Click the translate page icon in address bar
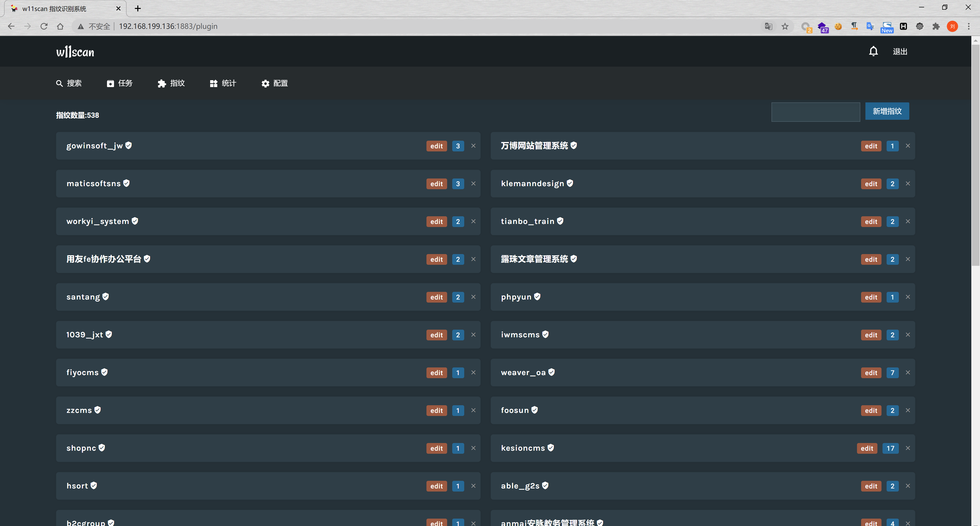The height and width of the screenshot is (526, 980). pyautogui.click(x=768, y=26)
